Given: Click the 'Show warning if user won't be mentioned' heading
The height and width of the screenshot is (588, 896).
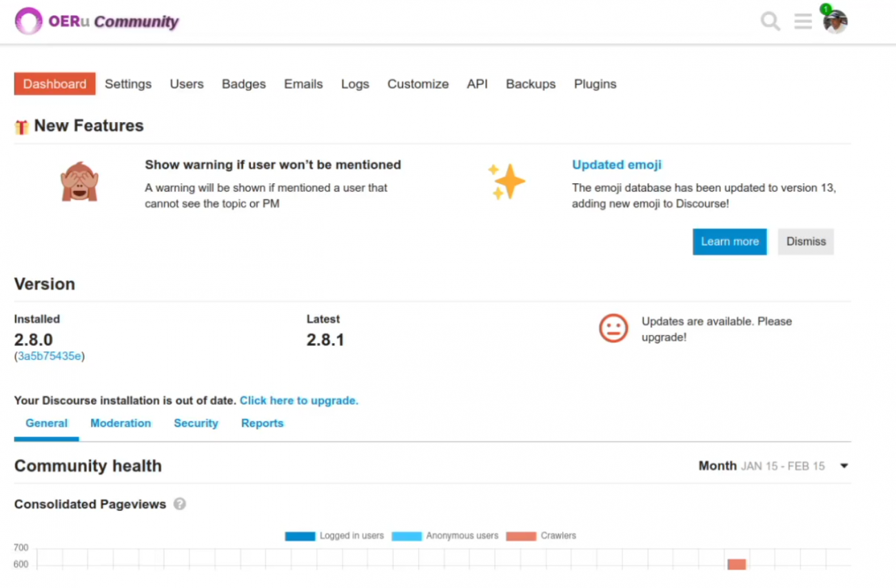Looking at the screenshot, I should point(273,165).
